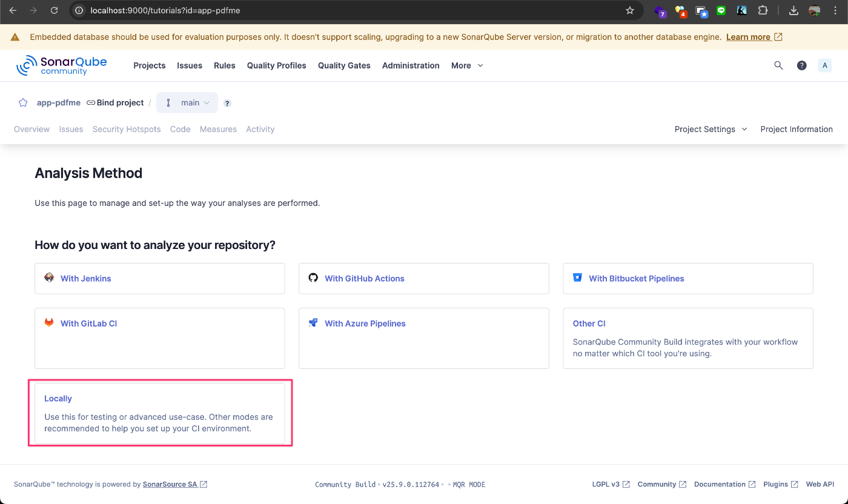Open the Documentation footer link
The width and height of the screenshot is (848, 504).
tap(724, 485)
